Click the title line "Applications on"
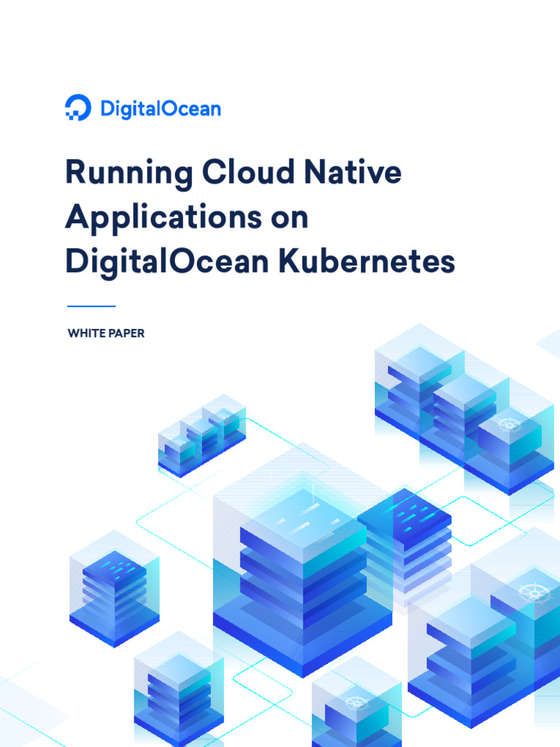560x747 pixels. tap(187, 217)
